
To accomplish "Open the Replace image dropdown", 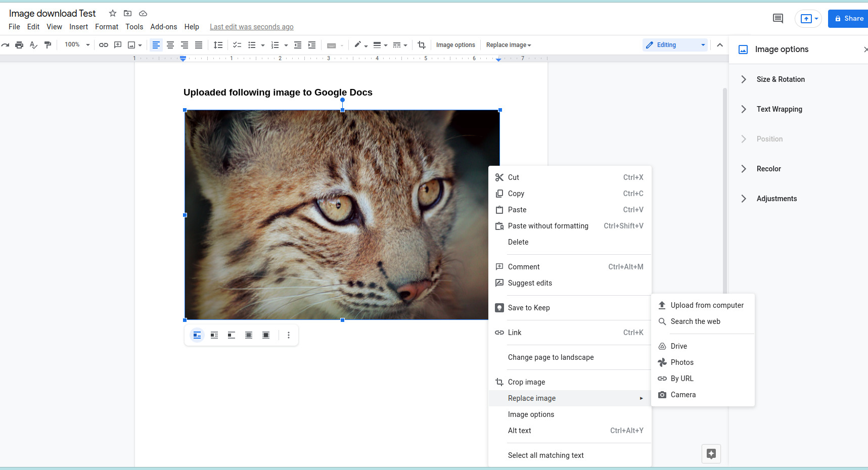I will click(508, 45).
